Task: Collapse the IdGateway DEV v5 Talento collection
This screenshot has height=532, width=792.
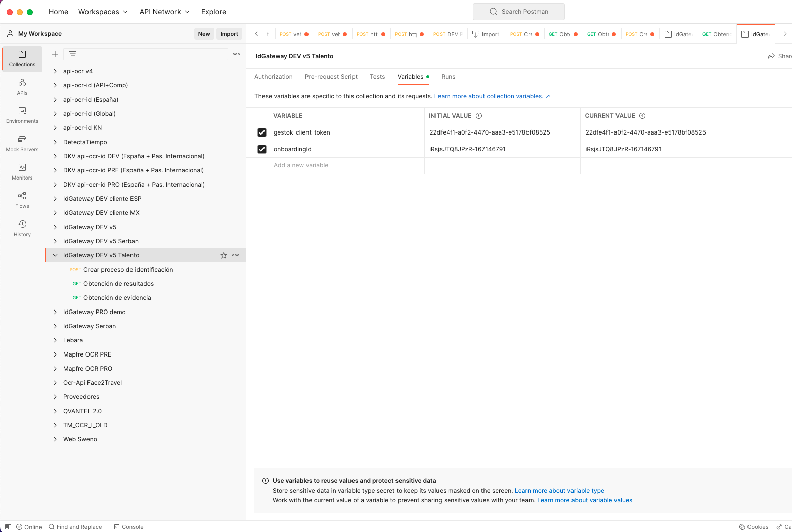Action: [55, 255]
